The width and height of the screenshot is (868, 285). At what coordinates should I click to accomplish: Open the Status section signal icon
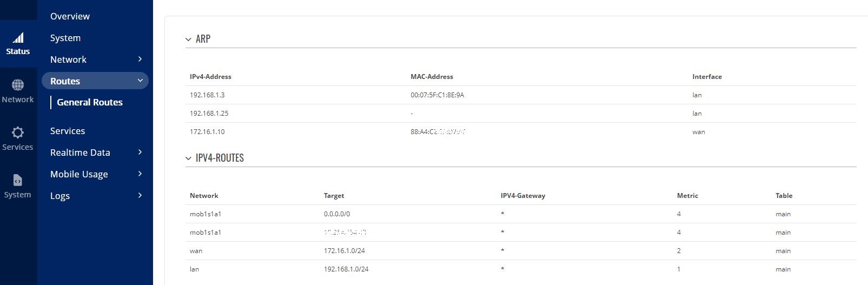click(18, 38)
